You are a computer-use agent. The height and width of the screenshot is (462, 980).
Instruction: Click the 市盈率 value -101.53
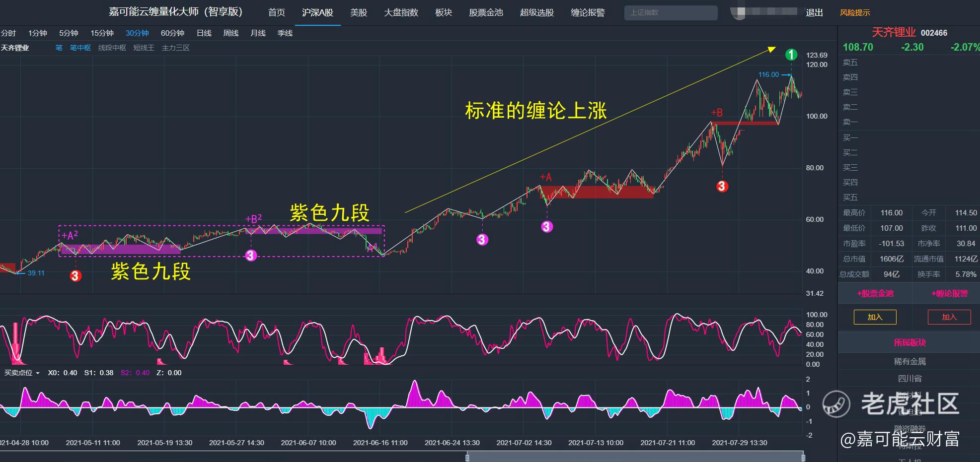891,244
